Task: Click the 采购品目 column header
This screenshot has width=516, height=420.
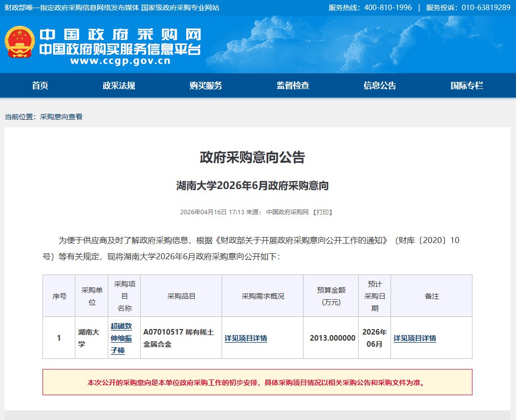Action: point(181,296)
